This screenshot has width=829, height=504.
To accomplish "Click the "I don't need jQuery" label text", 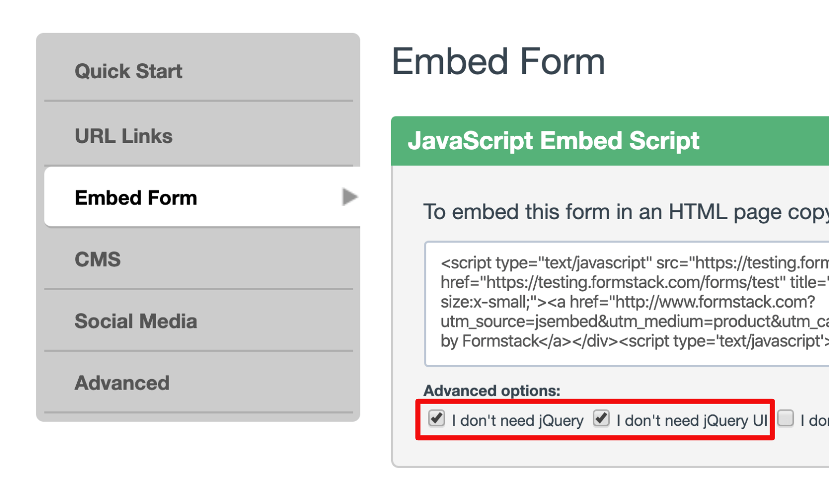I will click(x=518, y=421).
